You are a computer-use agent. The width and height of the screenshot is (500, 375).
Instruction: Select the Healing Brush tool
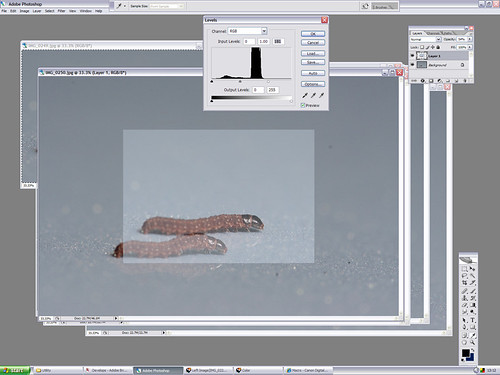464,292
